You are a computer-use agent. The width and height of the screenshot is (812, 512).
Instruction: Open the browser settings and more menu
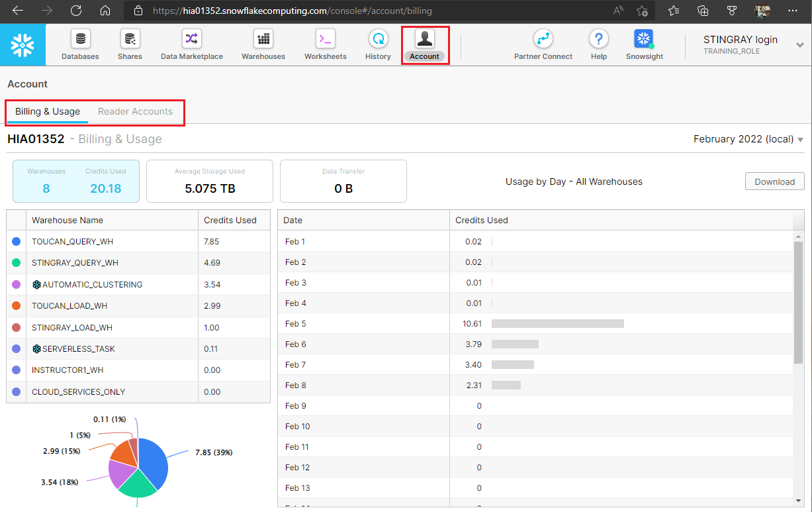[793, 11]
